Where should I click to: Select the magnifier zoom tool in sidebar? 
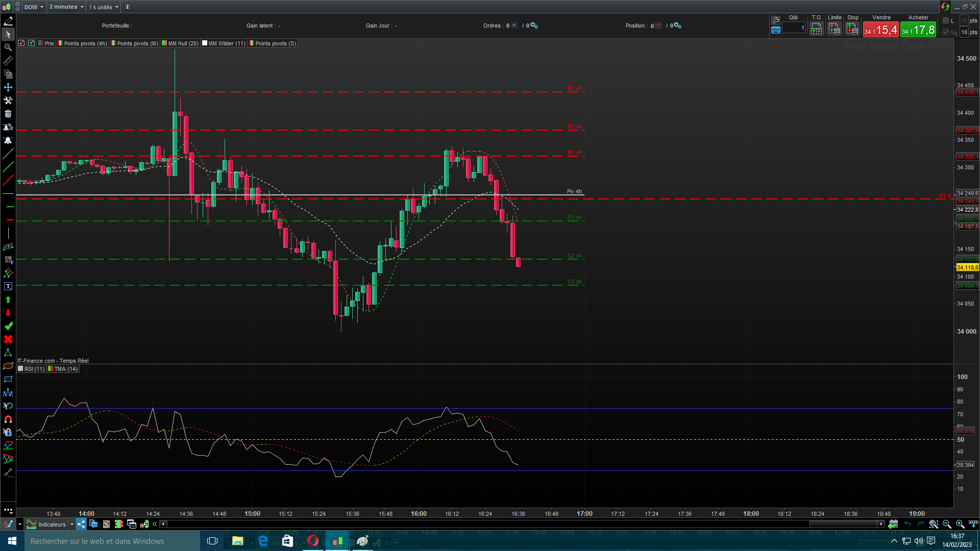(x=8, y=47)
